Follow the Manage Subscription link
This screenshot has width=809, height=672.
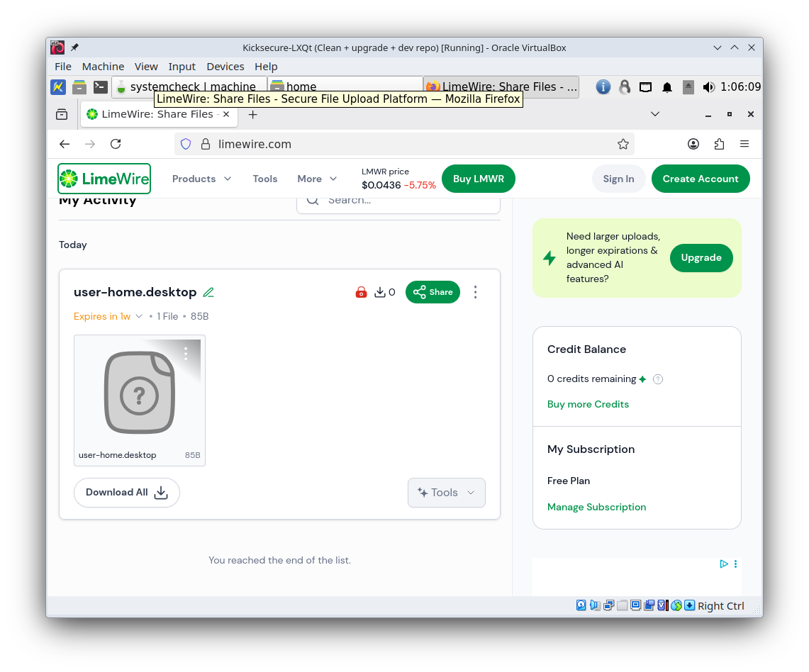coord(596,507)
